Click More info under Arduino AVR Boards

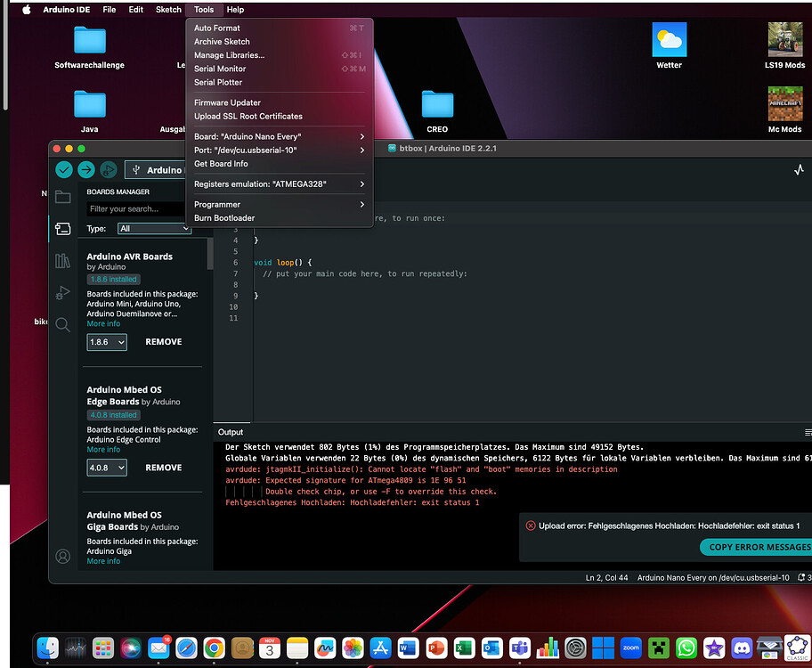103,323
